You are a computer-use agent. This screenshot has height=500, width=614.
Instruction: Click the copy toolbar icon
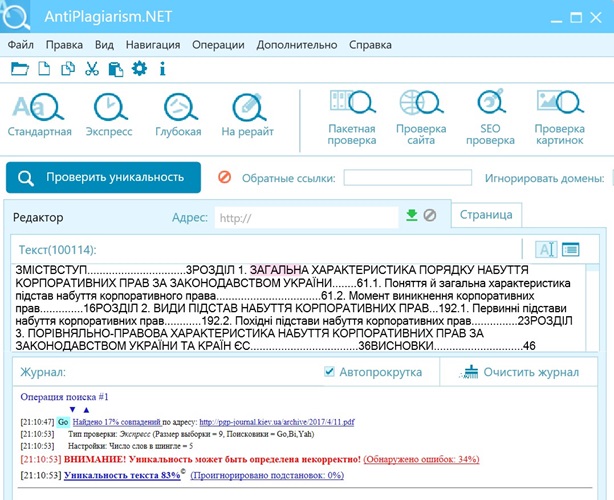[68, 69]
